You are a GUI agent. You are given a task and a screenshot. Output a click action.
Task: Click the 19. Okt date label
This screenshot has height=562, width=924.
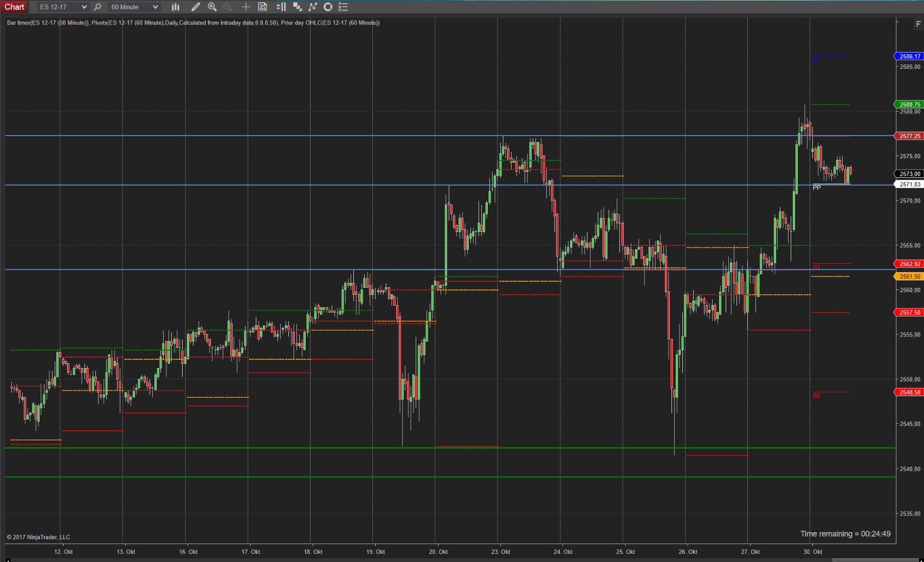(376, 552)
